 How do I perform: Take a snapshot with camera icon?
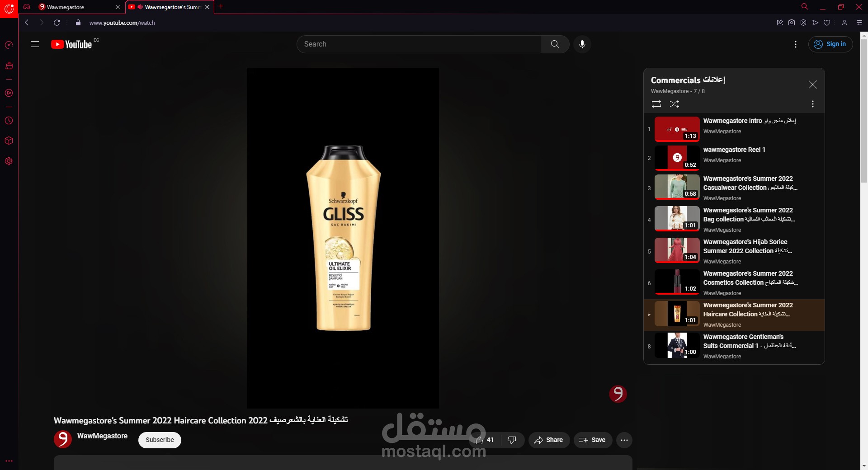click(x=792, y=23)
